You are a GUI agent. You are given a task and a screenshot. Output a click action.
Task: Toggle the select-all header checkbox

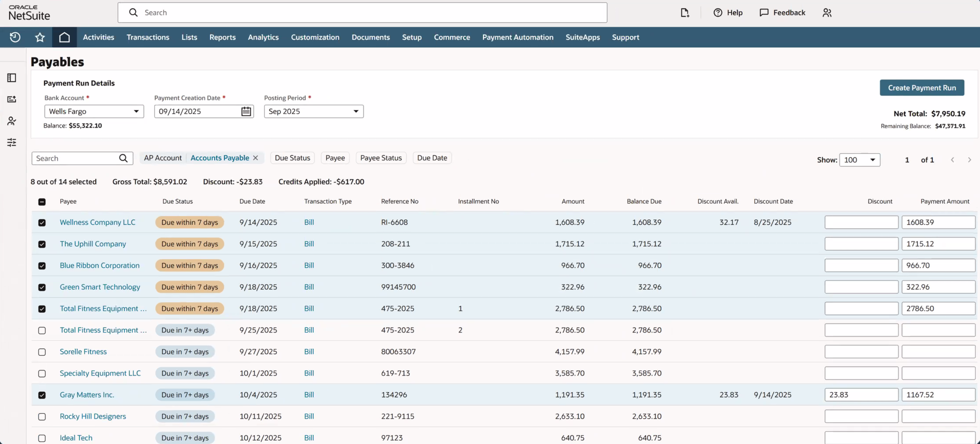(x=42, y=202)
